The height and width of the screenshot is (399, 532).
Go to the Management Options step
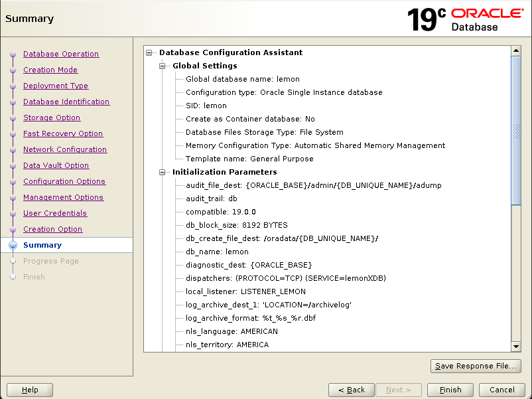[x=64, y=197]
